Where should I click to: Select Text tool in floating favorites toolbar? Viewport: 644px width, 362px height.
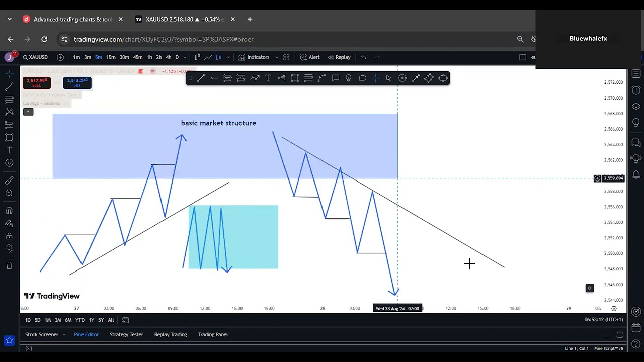pyautogui.click(x=268, y=78)
